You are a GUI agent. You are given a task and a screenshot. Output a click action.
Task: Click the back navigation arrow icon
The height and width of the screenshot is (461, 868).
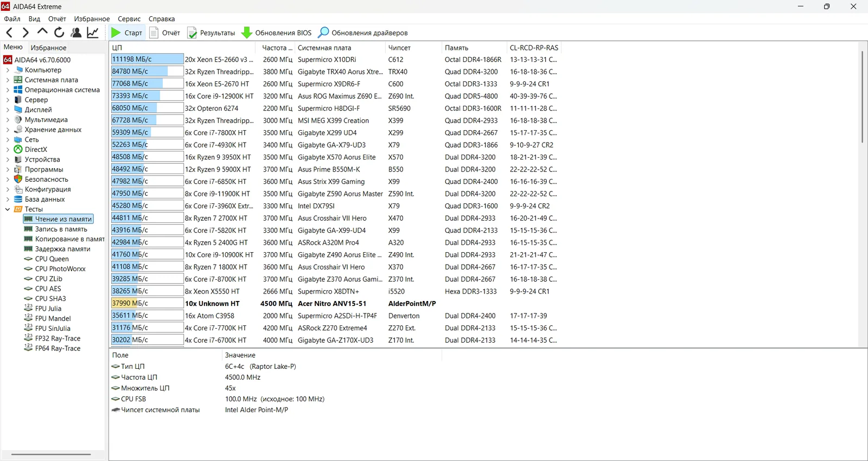9,33
